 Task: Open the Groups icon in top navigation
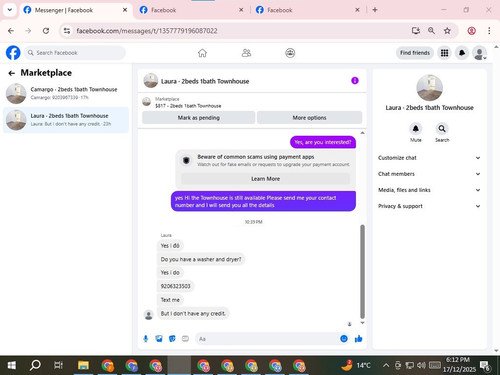click(290, 53)
